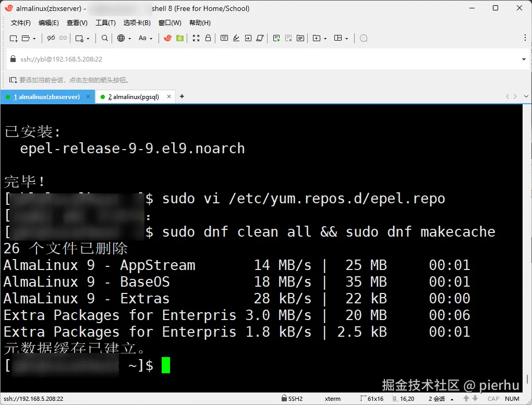
Task: Click the new session icon in toolbar
Action: click(x=14, y=39)
